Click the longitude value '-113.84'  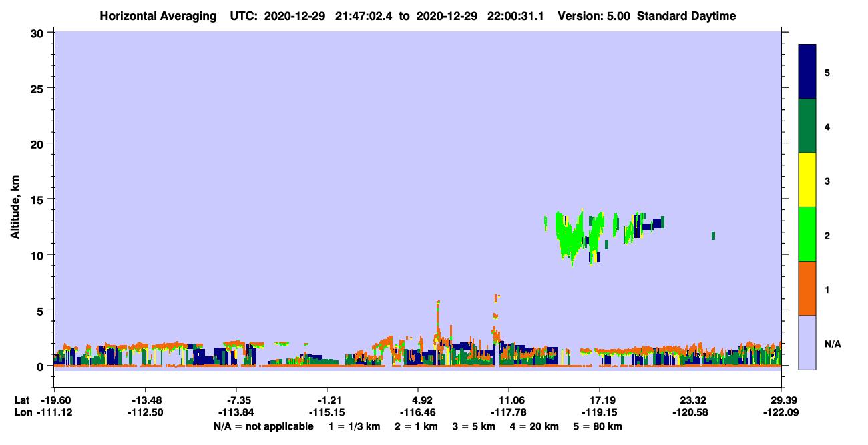point(236,412)
